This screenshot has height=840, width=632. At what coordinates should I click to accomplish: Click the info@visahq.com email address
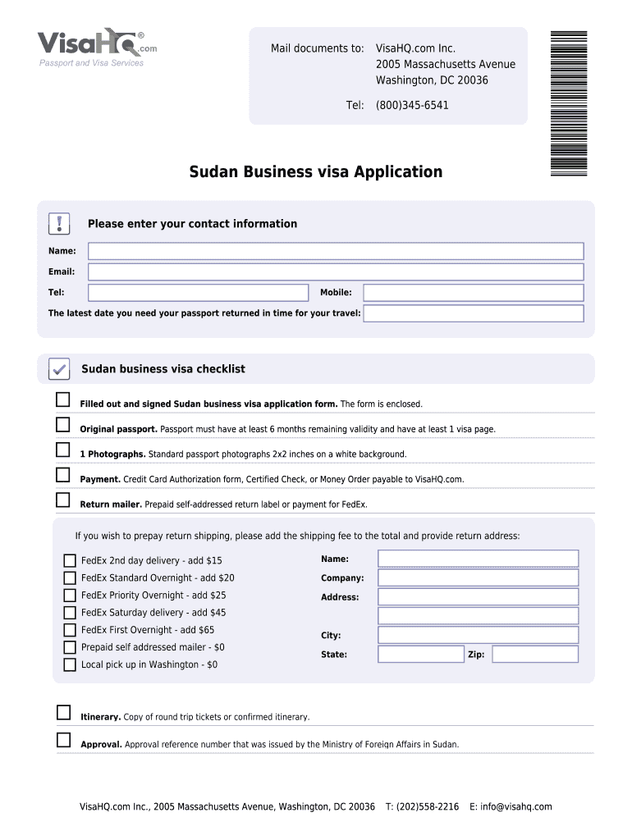[516, 807]
